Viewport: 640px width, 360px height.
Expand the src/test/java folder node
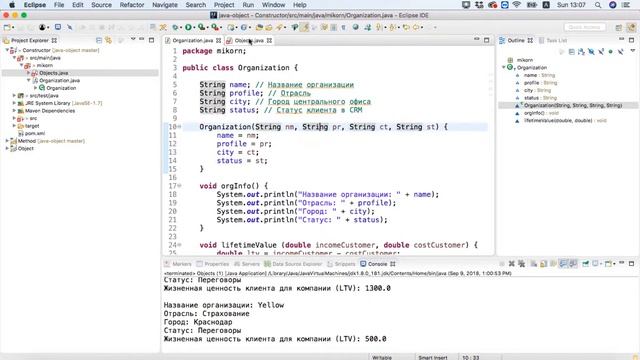tap(14, 96)
